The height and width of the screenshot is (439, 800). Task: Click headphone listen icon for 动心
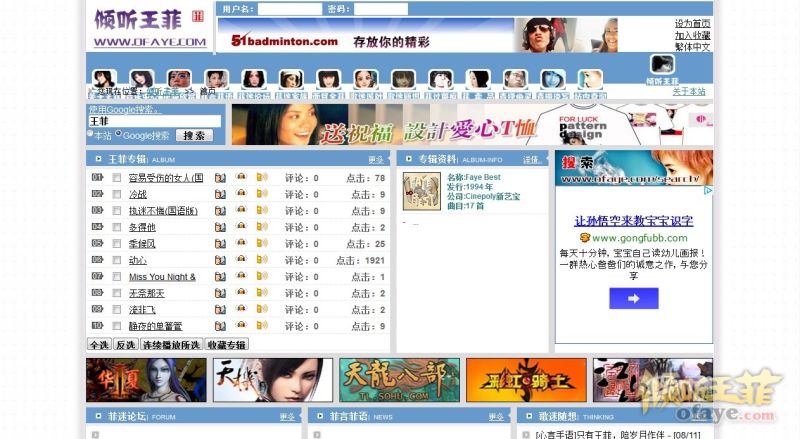pyautogui.click(x=241, y=260)
